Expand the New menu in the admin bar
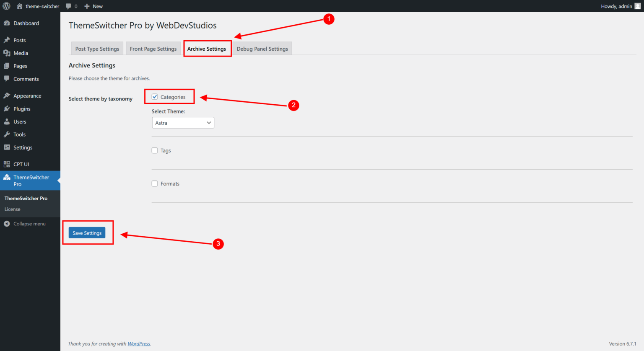644x351 pixels. click(x=93, y=6)
